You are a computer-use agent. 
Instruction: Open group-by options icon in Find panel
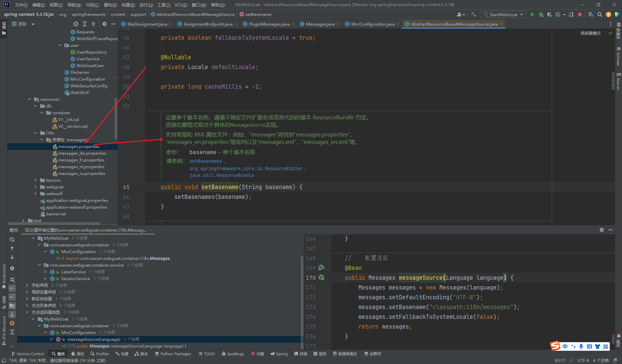12,279
